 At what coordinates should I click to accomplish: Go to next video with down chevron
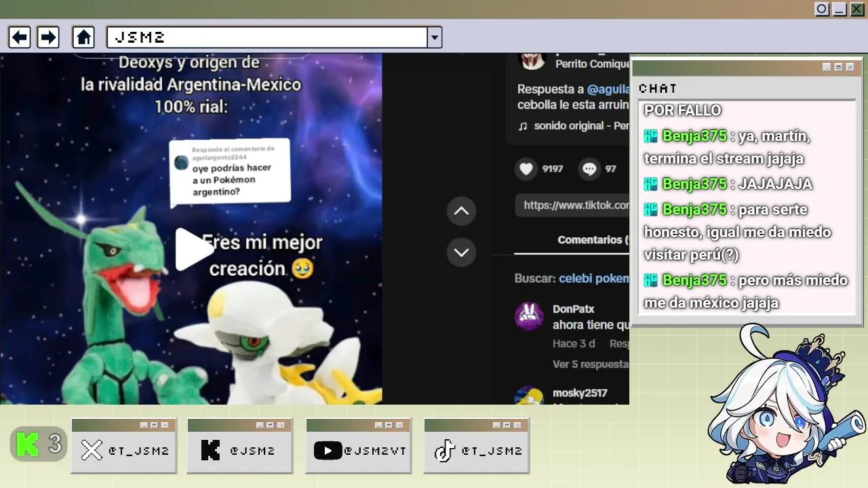click(461, 252)
